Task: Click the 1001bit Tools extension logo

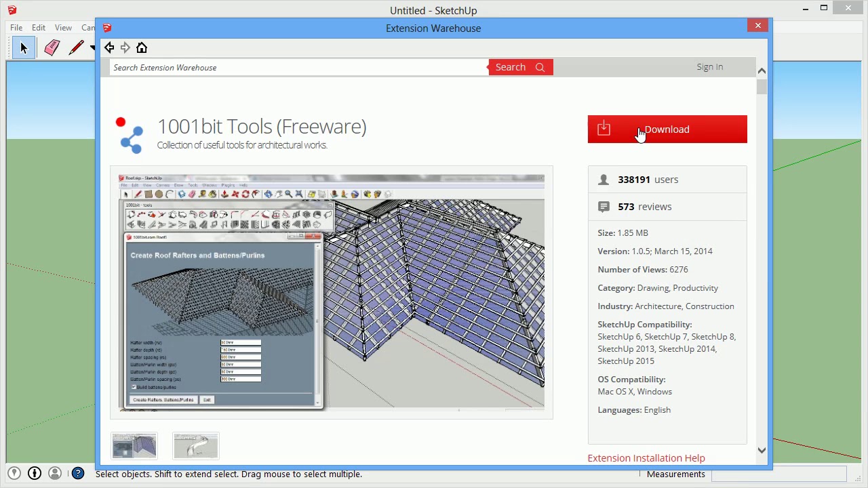Action: [130, 135]
